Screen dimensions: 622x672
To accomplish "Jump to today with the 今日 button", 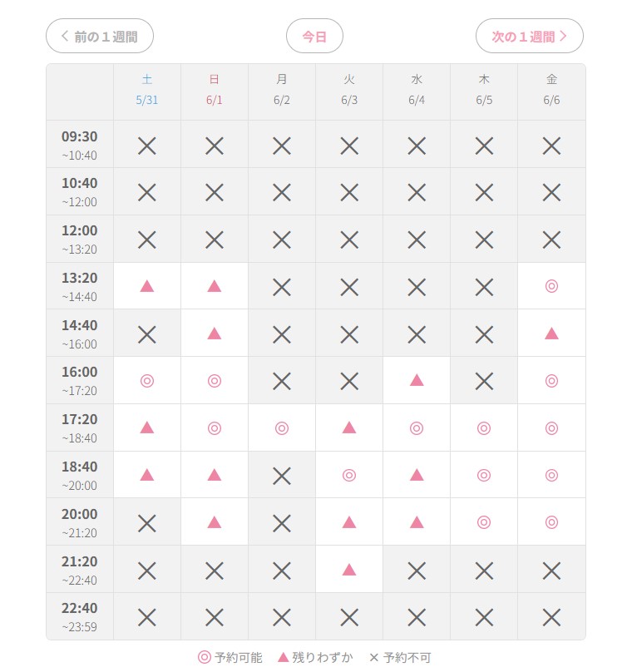I will click(x=314, y=36).
